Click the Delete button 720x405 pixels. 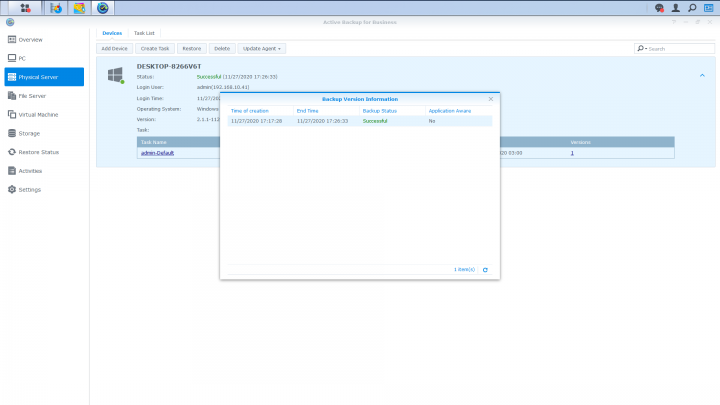pyautogui.click(x=222, y=48)
